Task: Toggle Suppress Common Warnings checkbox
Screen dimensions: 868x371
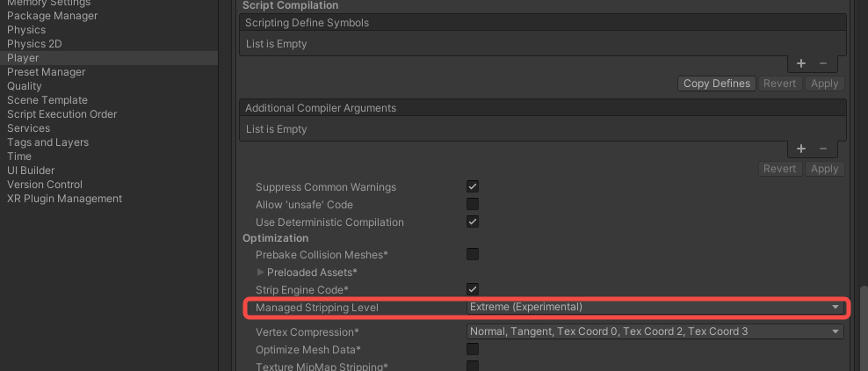Action: pyautogui.click(x=473, y=187)
